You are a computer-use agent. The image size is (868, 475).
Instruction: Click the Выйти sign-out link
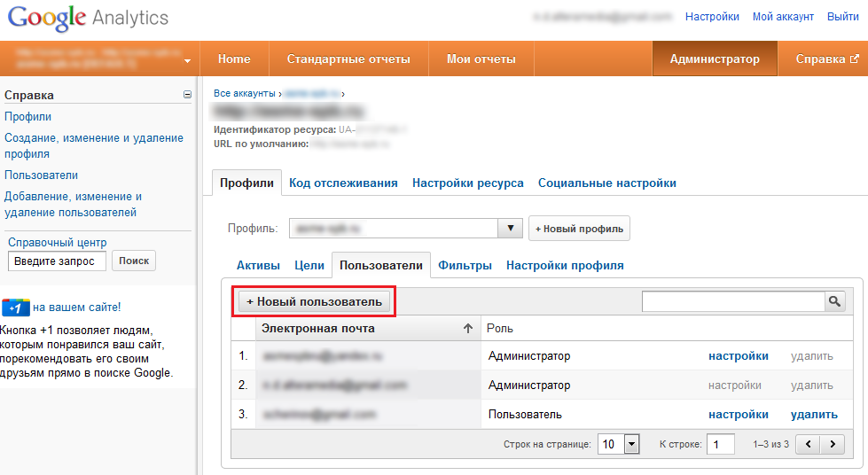click(842, 17)
